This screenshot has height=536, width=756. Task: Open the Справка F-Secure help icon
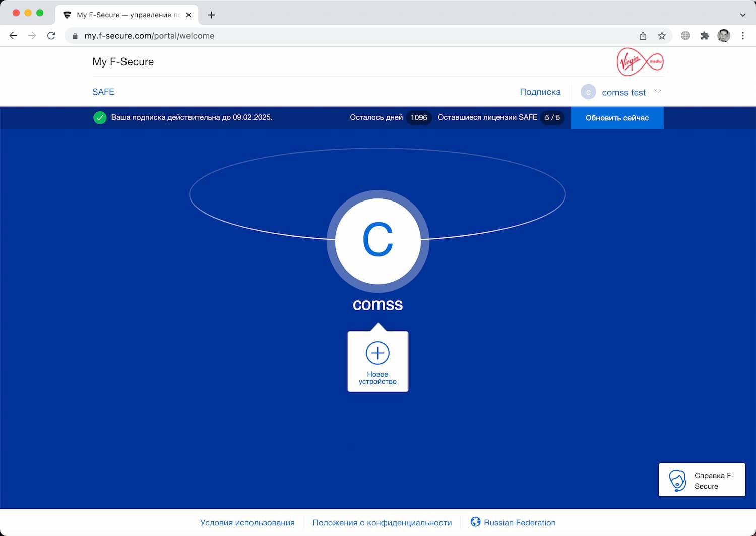[678, 480]
